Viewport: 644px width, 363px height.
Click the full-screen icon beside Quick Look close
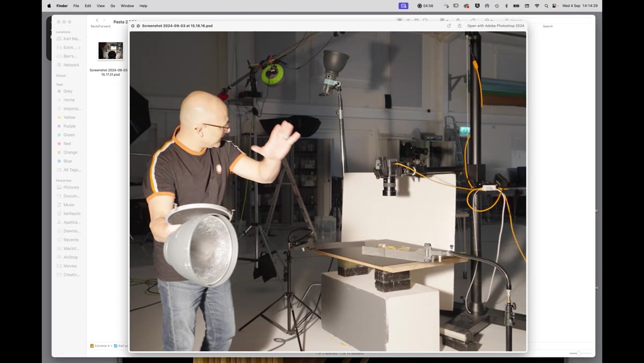(x=138, y=26)
